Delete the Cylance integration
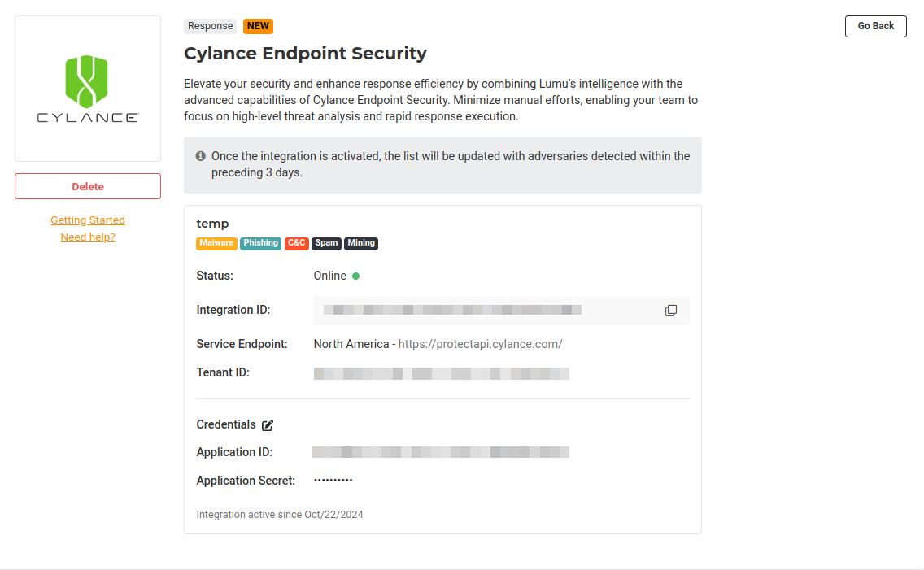924x570 pixels. click(88, 186)
